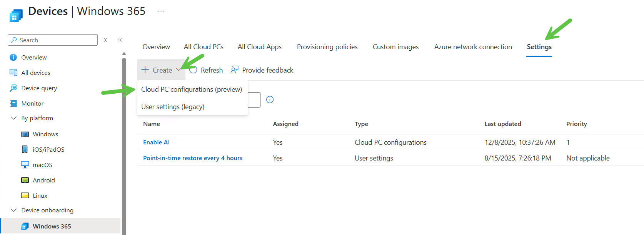Click the Windows platform icon
The image size is (644, 235).
tap(25, 134)
